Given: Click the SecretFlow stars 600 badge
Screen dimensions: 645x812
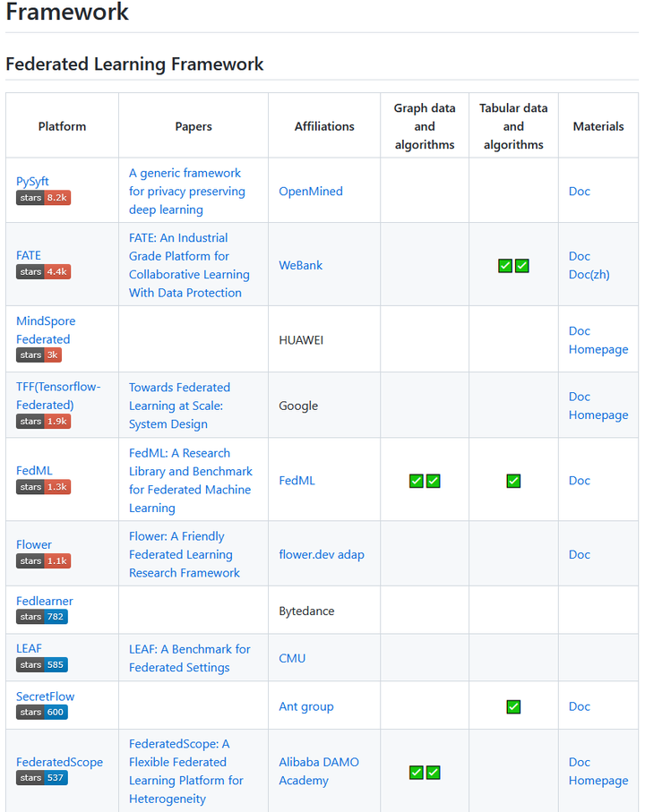Looking at the screenshot, I should (x=41, y=713).
